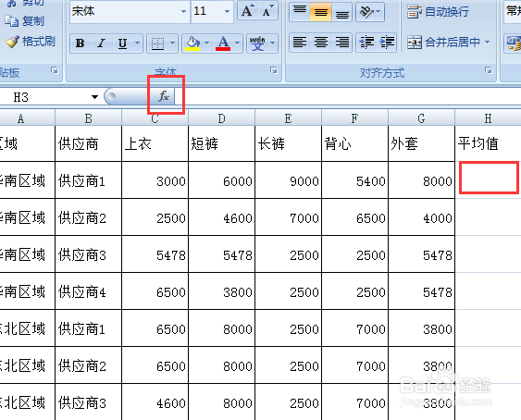Select column A header

(27, 118)
